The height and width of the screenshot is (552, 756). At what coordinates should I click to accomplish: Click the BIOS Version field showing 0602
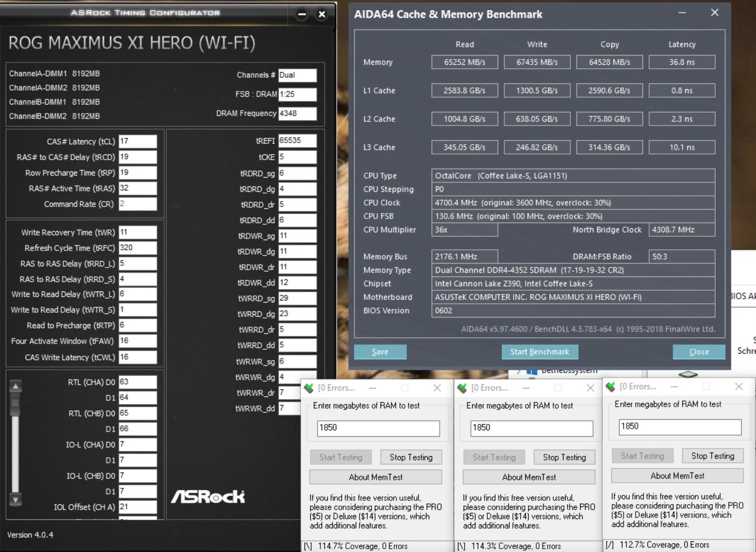[573, 311]
